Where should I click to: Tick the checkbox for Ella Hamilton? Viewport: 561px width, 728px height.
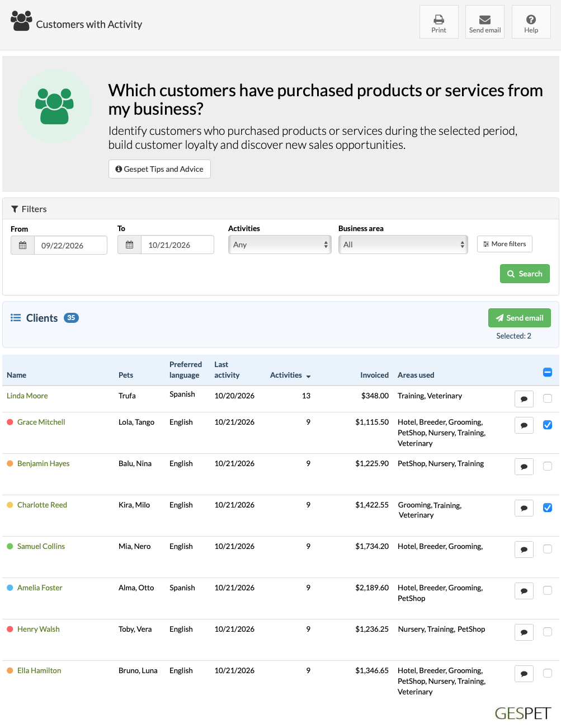548,673
